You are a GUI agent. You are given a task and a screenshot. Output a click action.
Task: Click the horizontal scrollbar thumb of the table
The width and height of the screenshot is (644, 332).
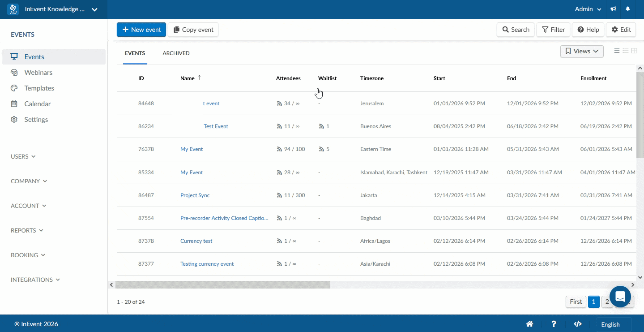(223, 285)
